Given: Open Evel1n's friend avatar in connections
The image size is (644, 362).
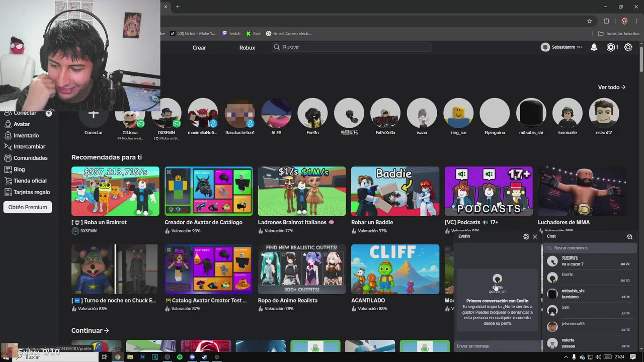Looking at the screenshot, I should [312, 113].
